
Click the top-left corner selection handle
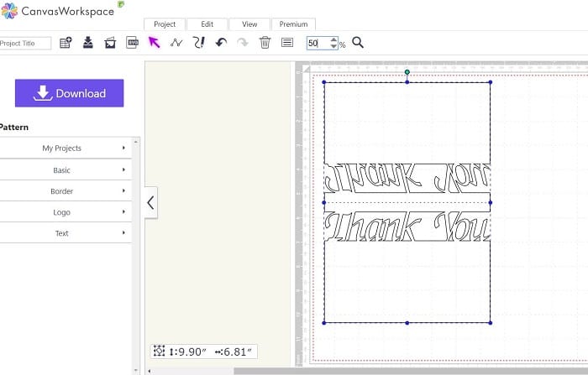324,82
